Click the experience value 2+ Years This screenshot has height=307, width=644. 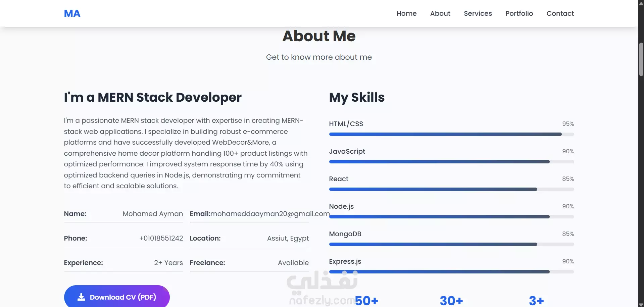click(x=168, y=263)
